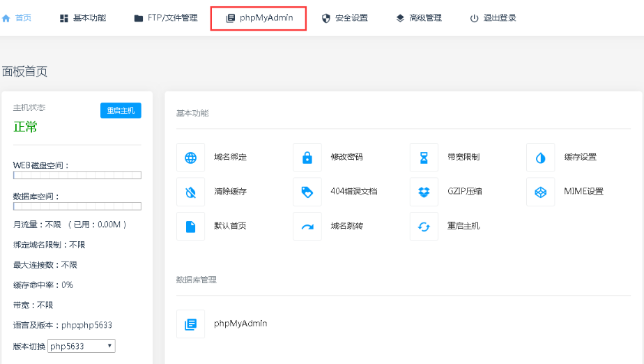The image size is (644, 364).
Task: Click 重启主机 label in 基本功能 grid
Action: [x=463, y=225]
